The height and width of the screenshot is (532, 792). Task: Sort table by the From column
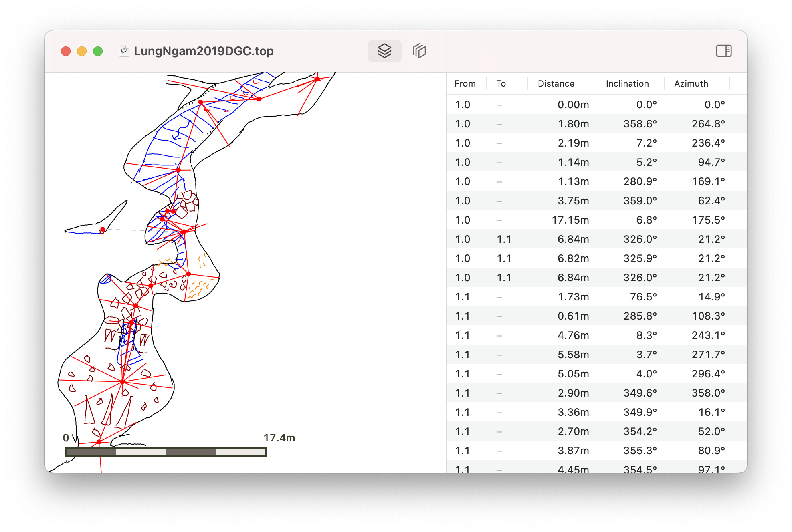tap(465, 83)
